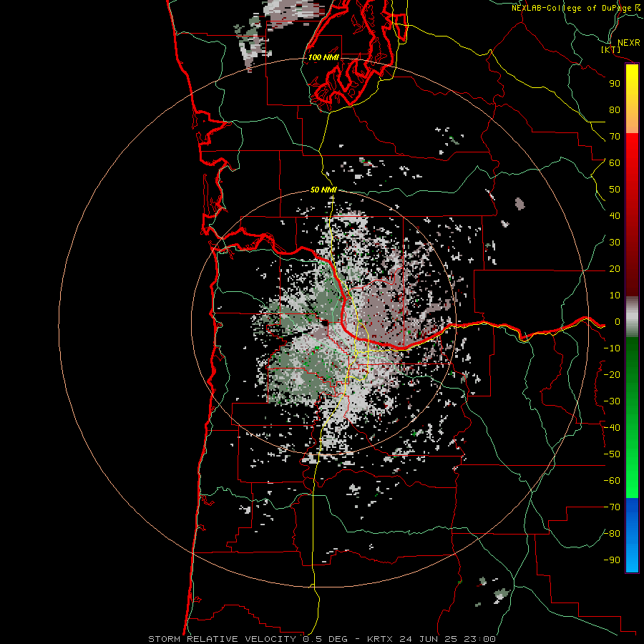This screenshot has width=644, height=644.
Task: Click the -70 value on the velocity scale
Action: pyautogui.click(x=612, y=507)
